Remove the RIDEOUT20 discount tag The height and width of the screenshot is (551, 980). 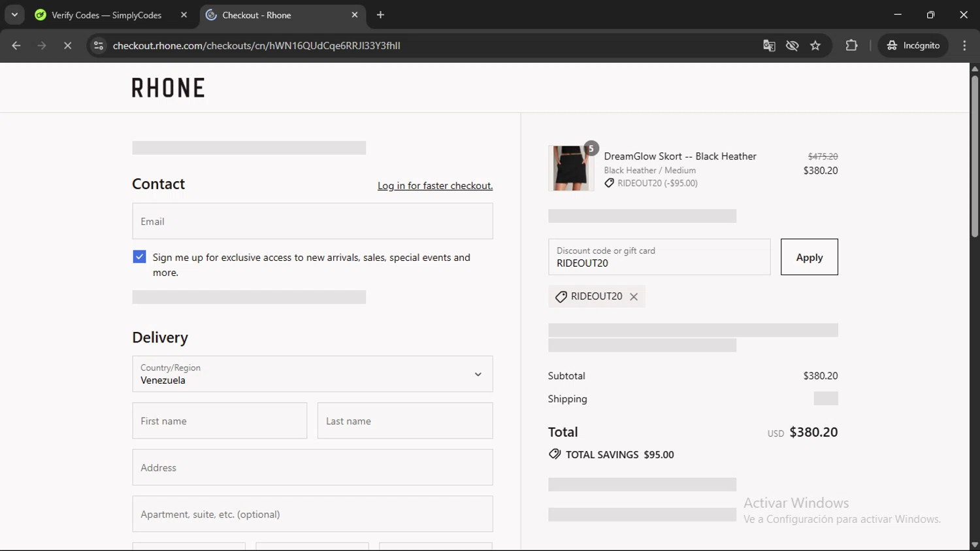click(633, 297)
